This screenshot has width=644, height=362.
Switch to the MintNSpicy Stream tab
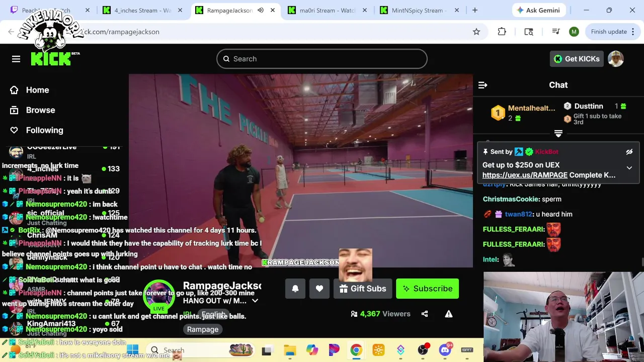[420, 10]
